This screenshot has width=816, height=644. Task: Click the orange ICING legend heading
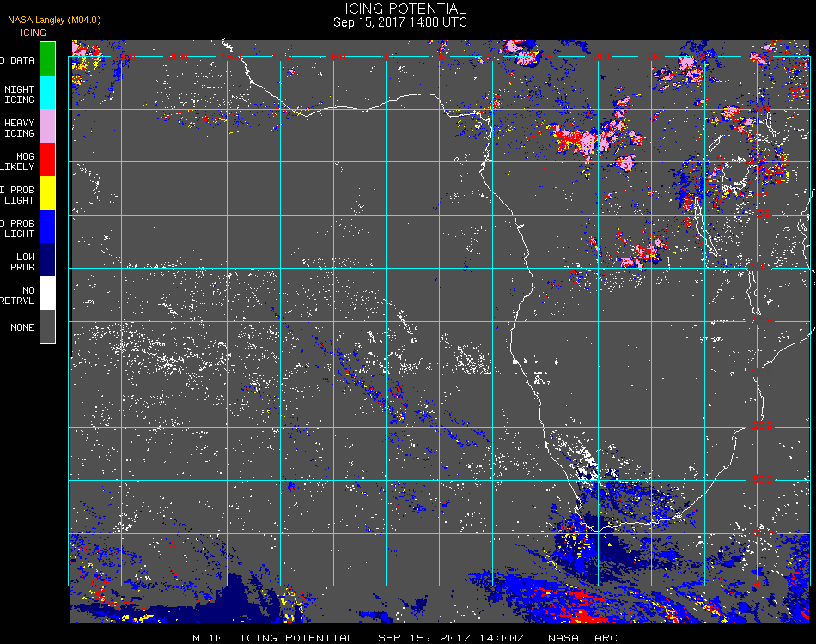33,33
